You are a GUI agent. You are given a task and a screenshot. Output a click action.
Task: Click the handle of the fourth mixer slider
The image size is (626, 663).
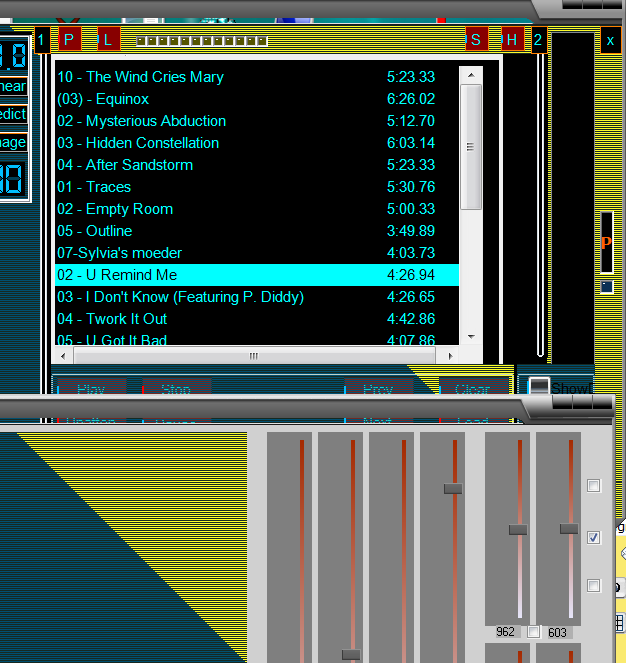point(453,489)
